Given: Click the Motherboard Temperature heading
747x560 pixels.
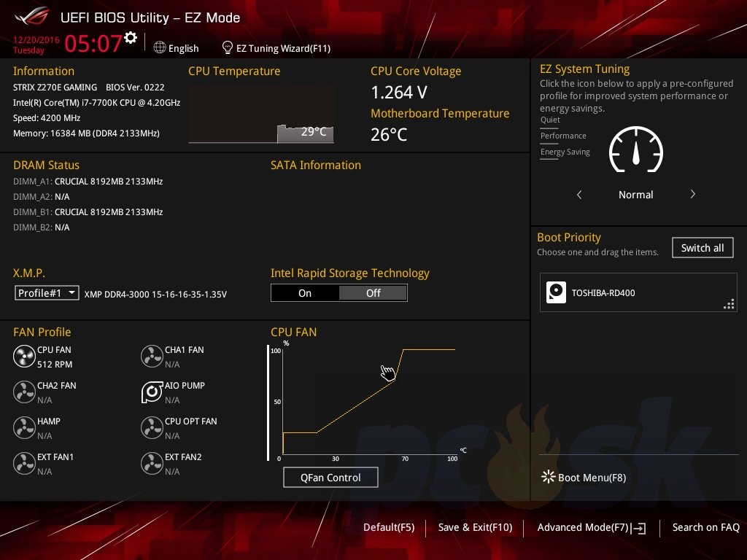Looking at the screenshot, I should click(440, 113).
